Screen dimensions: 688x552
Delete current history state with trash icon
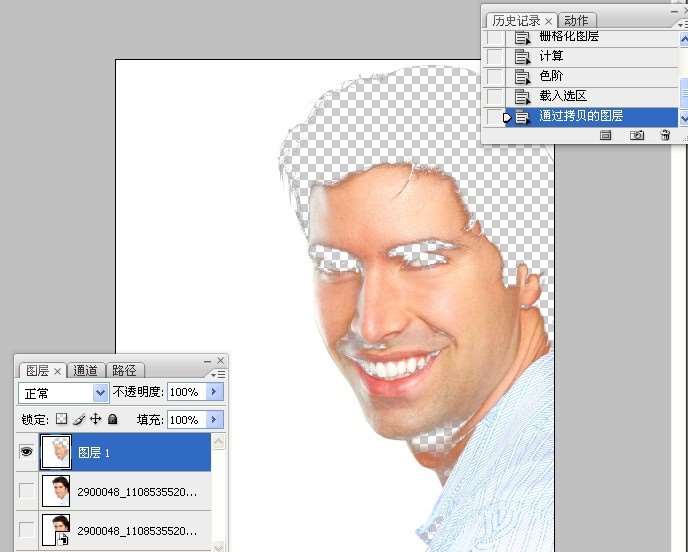point(665,135)
